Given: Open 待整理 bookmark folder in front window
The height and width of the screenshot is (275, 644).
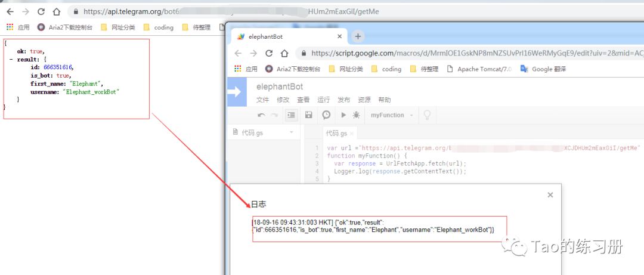Looking at the screenshot, I should (x=425, y=69).
